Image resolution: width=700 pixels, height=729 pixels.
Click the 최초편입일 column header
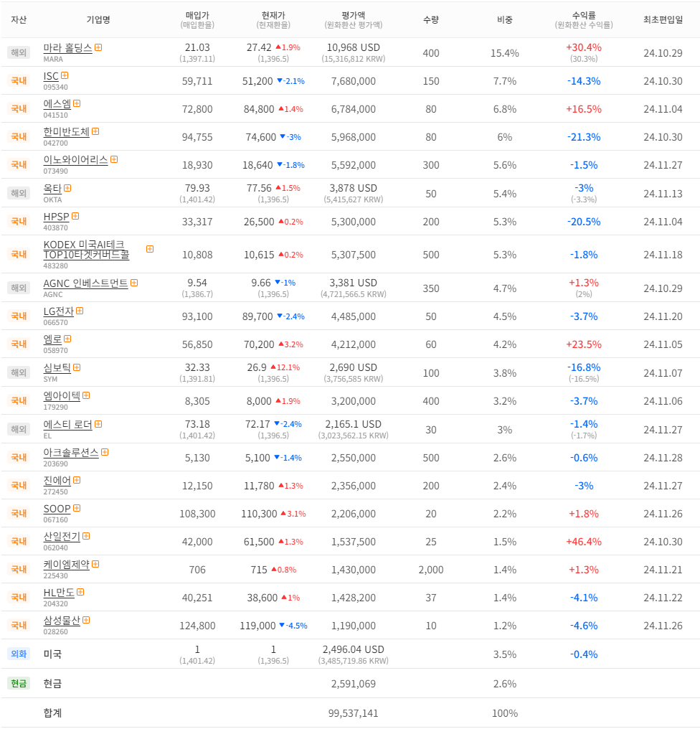[x=663, y=19]
